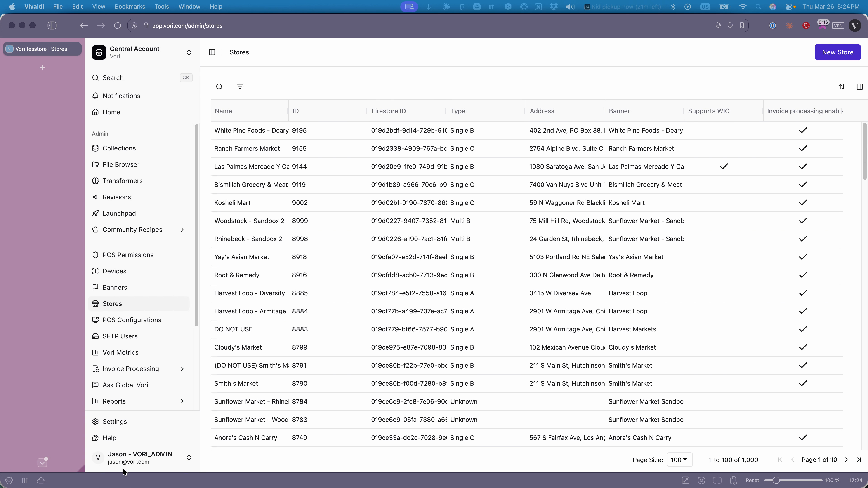
Task: Click the sort arrows icon
Action: (x=842, y=87)
